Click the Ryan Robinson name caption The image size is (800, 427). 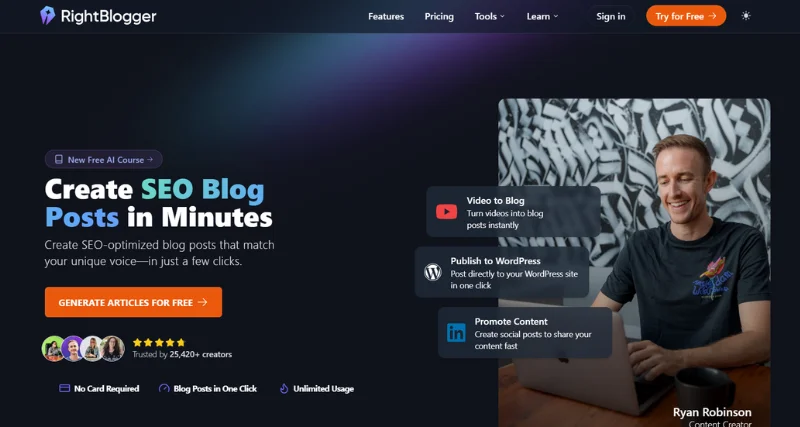coord(712,412)
